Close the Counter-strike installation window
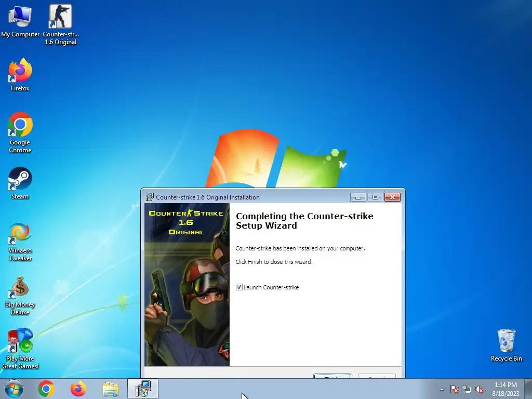Screen dimensions: 532x399 (x=392, y=197)
